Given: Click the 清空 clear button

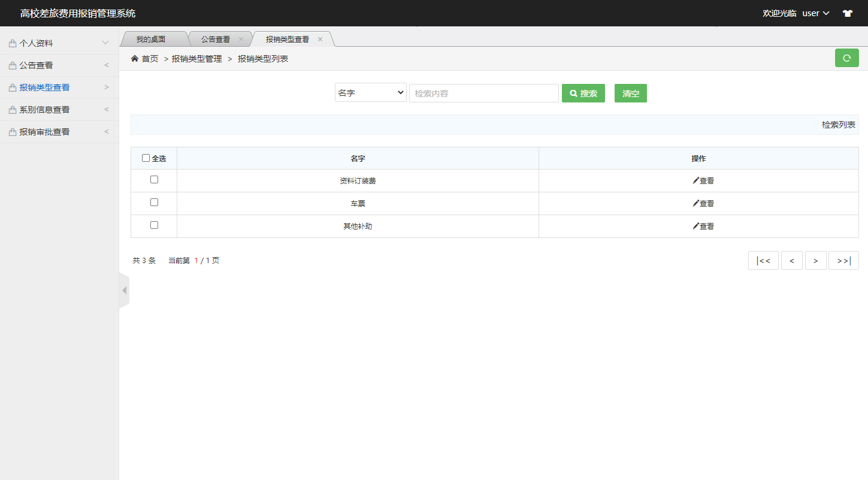Looking at the screenshot, I should click(x=630, y=93).
